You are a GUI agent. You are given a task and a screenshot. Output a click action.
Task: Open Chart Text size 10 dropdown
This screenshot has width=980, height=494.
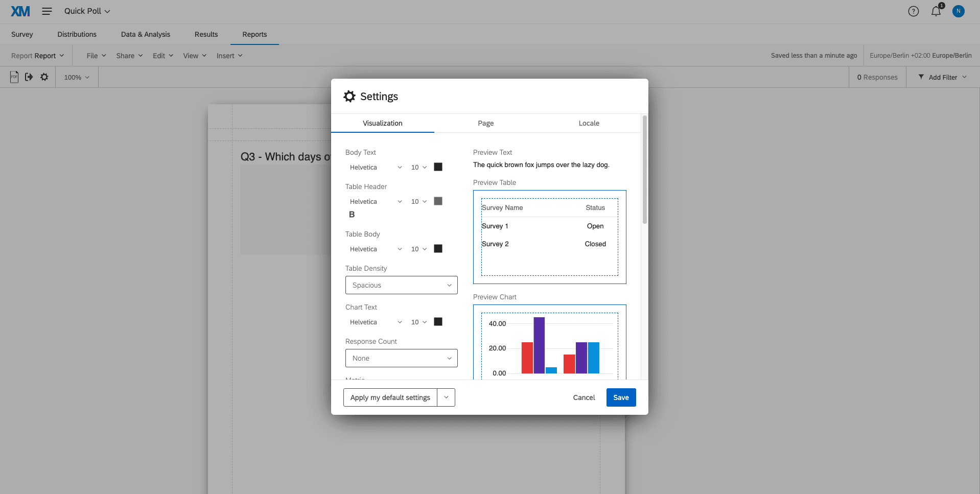click(419, 322)
